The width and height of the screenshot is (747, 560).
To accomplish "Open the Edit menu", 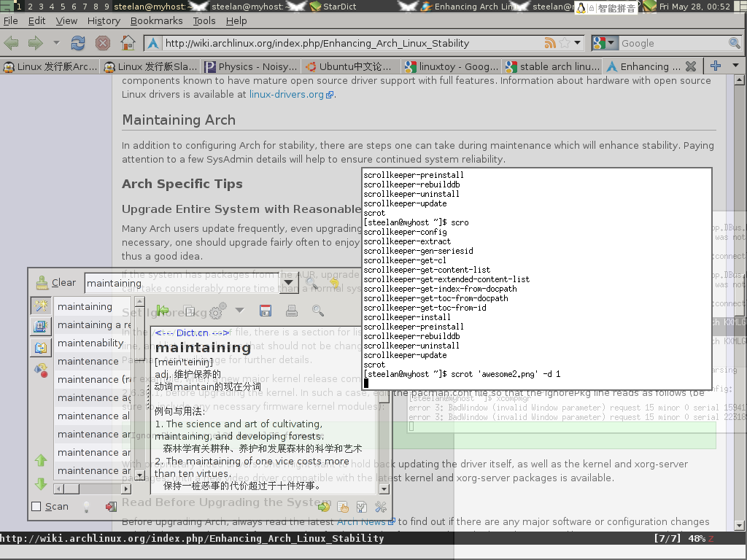I will 36,21.
